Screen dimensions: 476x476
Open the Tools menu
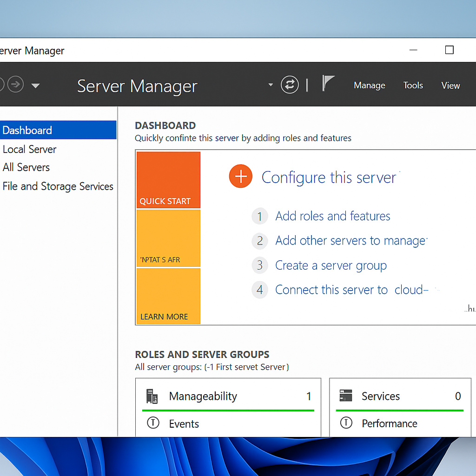[x=413, y=86]
